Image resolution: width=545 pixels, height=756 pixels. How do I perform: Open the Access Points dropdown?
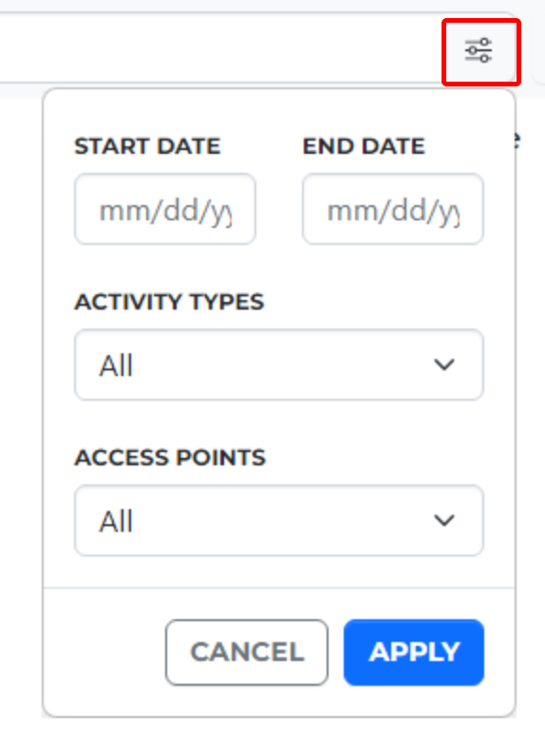[279, 520]
